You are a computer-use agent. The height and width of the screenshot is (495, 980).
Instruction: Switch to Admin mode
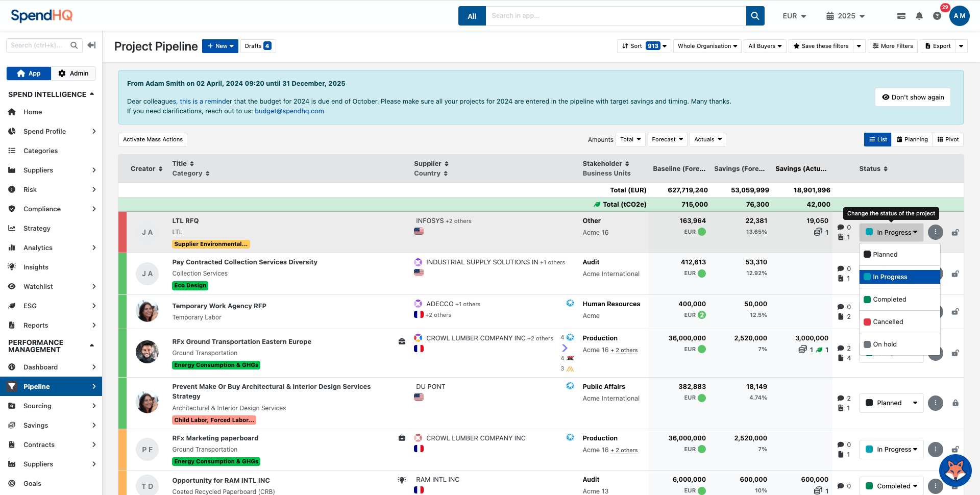73,73
